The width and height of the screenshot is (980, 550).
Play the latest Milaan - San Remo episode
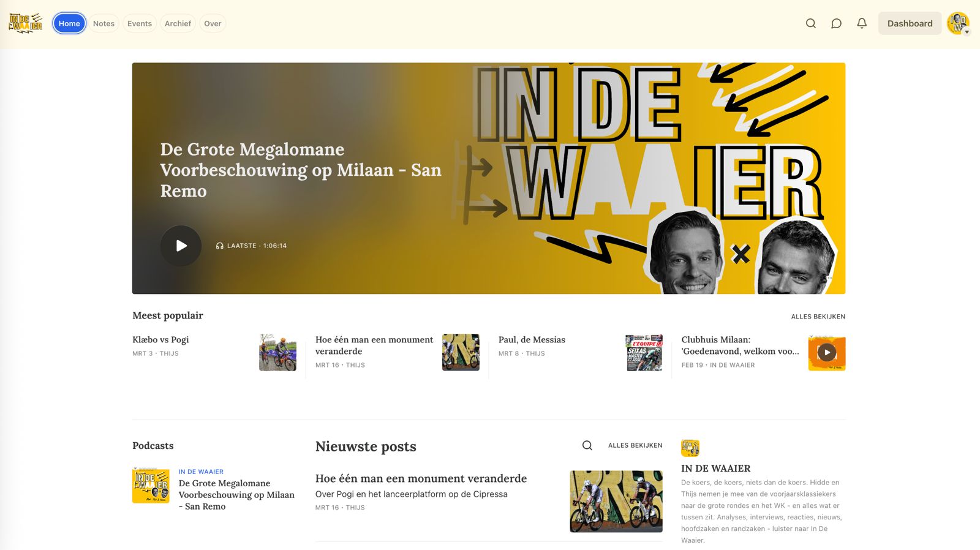click(x=181, y=246)
